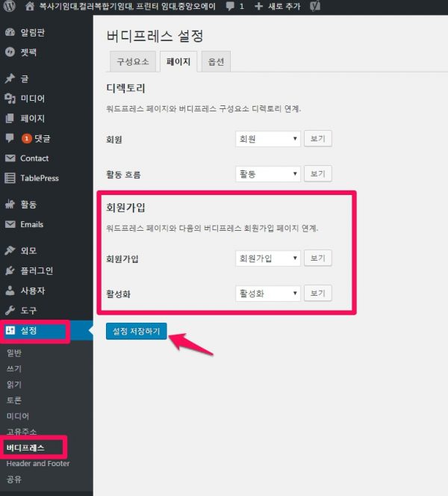Open 버디프레스 submenu under 설정
Image resolution: width=448 pixels, height=496 pixels.
point(25,448)
